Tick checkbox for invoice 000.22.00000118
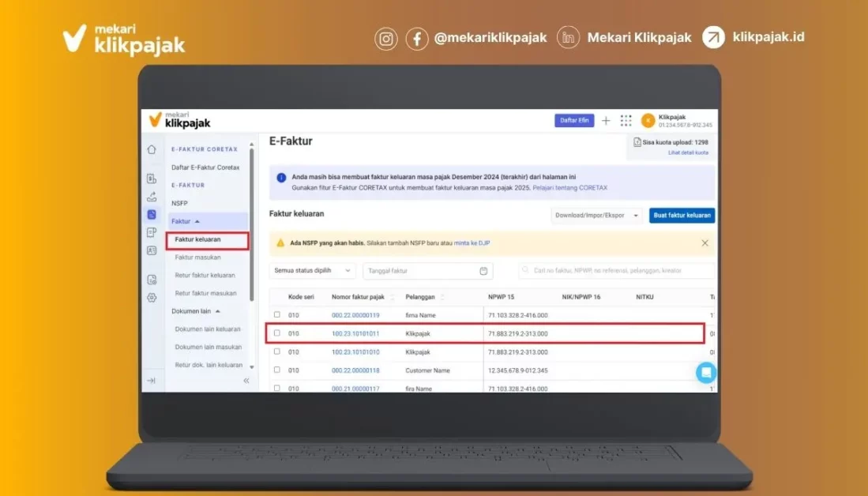Screen dimensions: 868x496 coord(276,370)
